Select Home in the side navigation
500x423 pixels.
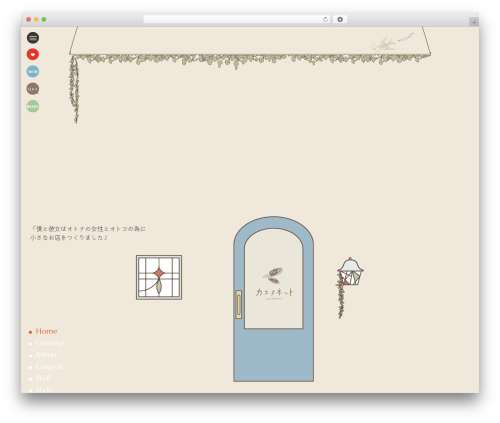46,331
